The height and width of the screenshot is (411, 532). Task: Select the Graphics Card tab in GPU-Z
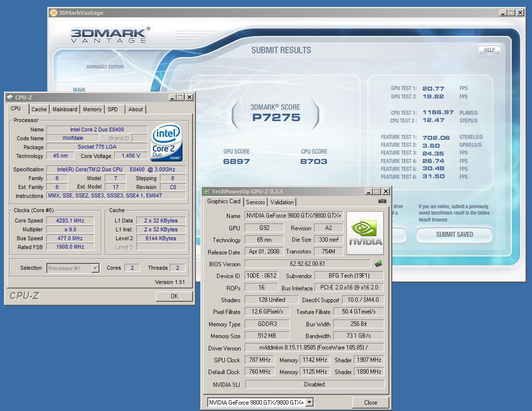223,202
